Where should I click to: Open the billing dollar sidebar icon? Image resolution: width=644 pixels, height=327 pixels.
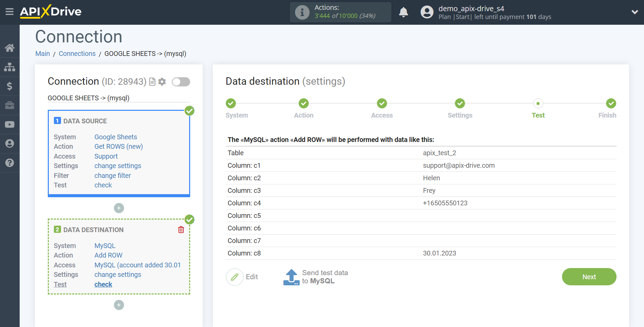[x=9, y=86]
